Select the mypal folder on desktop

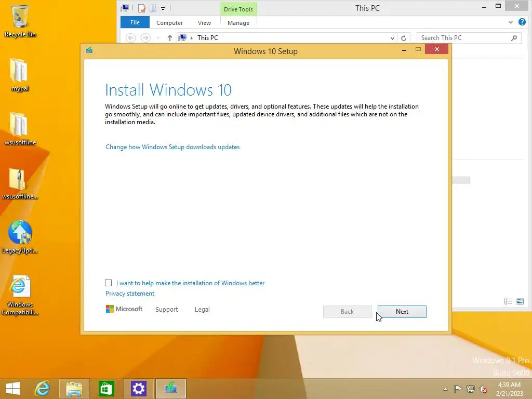click(x=20, y=75)
